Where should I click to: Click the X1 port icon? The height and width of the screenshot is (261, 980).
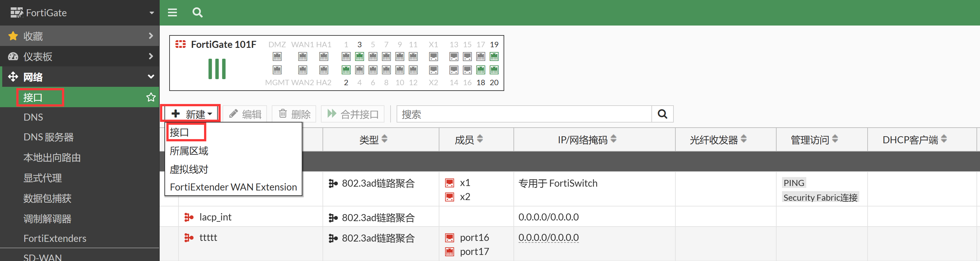[x=433, y=56]
